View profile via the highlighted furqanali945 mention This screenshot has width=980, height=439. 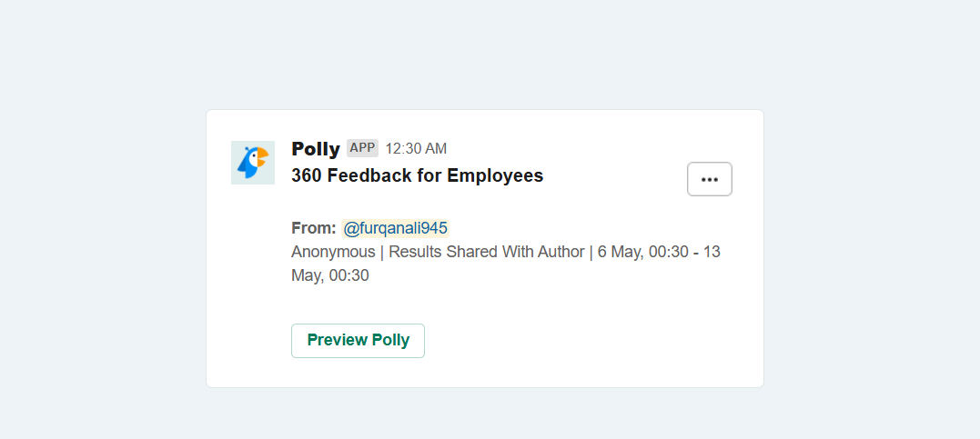(x=395, y=228)
